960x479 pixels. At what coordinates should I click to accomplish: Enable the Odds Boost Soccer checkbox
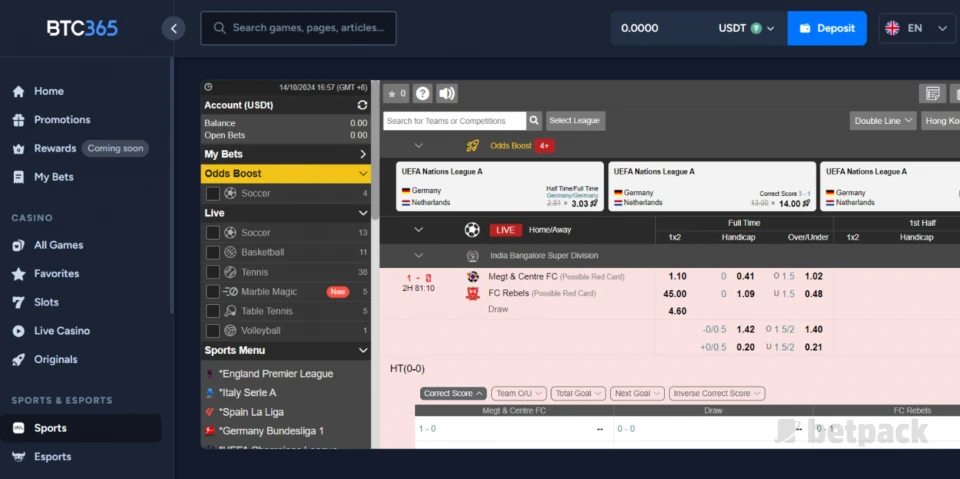point(213,193)
